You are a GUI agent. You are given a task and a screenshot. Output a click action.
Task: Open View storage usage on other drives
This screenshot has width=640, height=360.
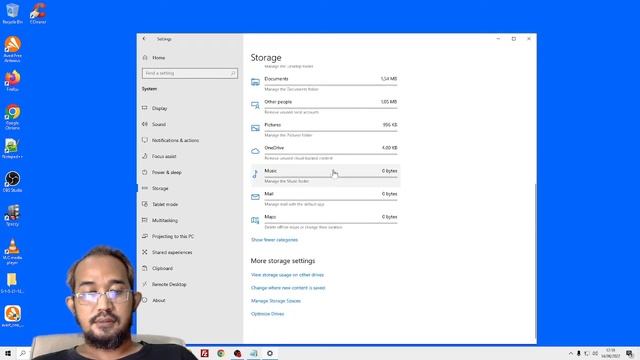pyautogui.click(x=287, y=275)
